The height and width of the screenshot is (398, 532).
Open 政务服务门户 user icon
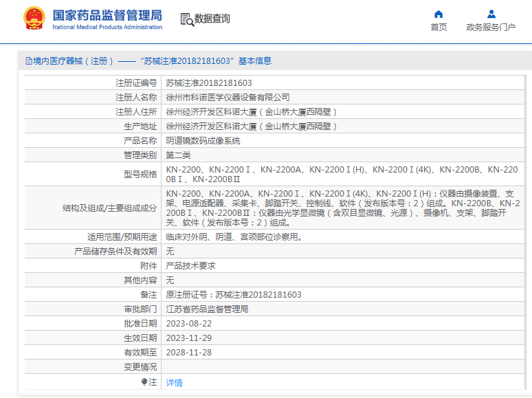pos(491,14)
